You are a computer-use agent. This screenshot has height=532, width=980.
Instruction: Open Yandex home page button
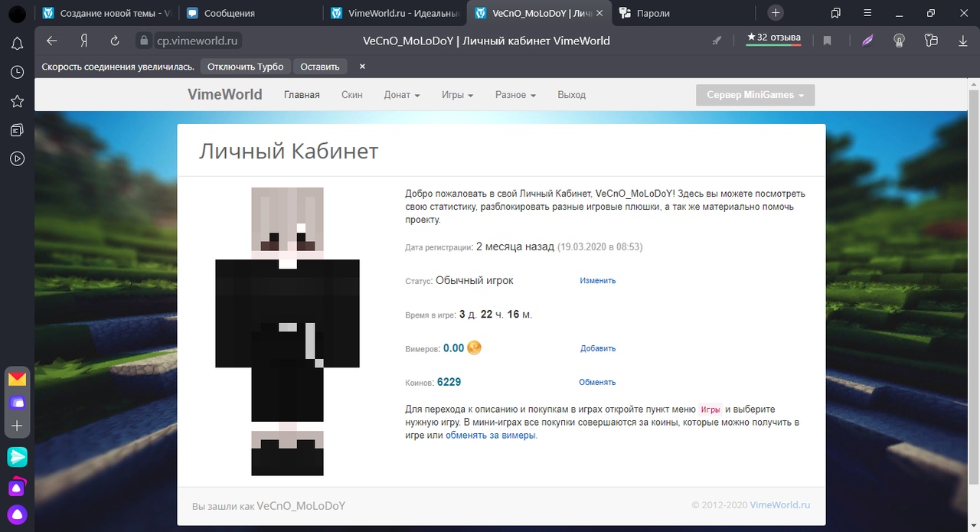click(x=83, y=41)
